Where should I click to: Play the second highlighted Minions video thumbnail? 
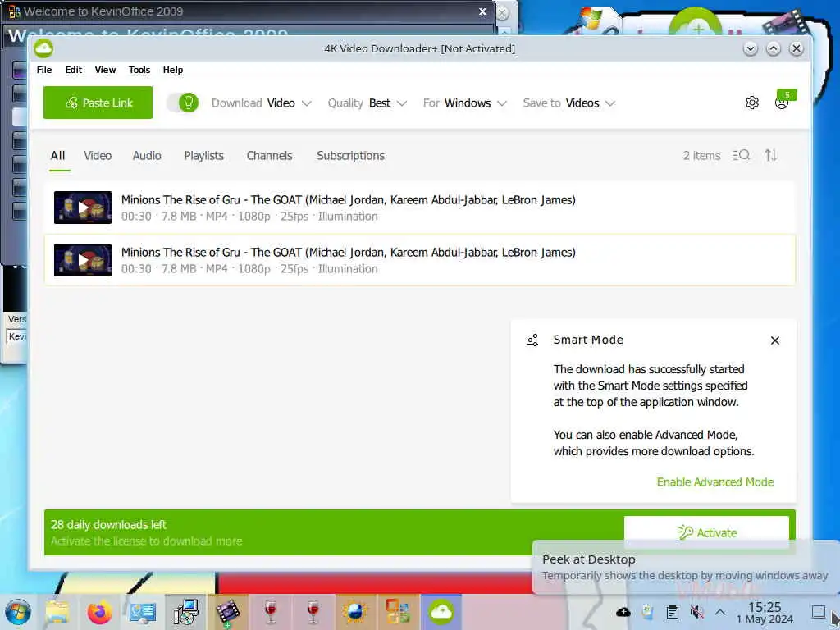pos(83,260)
